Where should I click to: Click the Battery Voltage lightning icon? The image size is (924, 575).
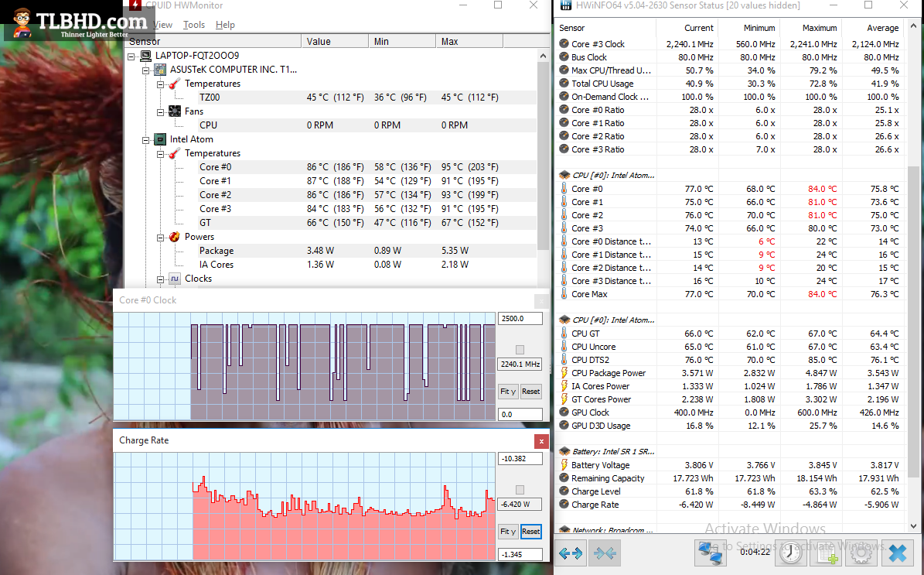pos(564,464)
